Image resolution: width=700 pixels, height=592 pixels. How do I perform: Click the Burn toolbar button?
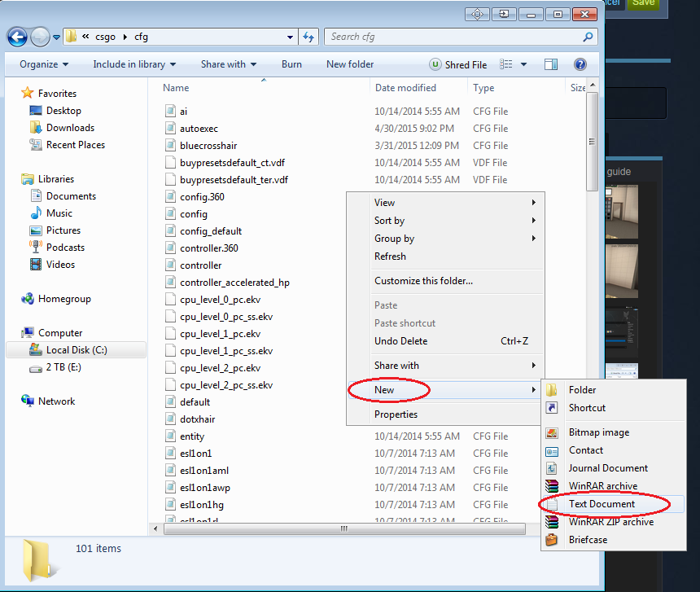pyautogui.click(x=291, y=64)
